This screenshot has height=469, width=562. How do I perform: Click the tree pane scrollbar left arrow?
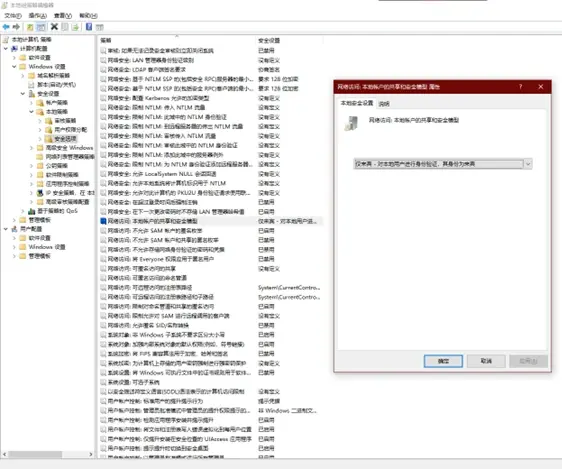[4, 454]
